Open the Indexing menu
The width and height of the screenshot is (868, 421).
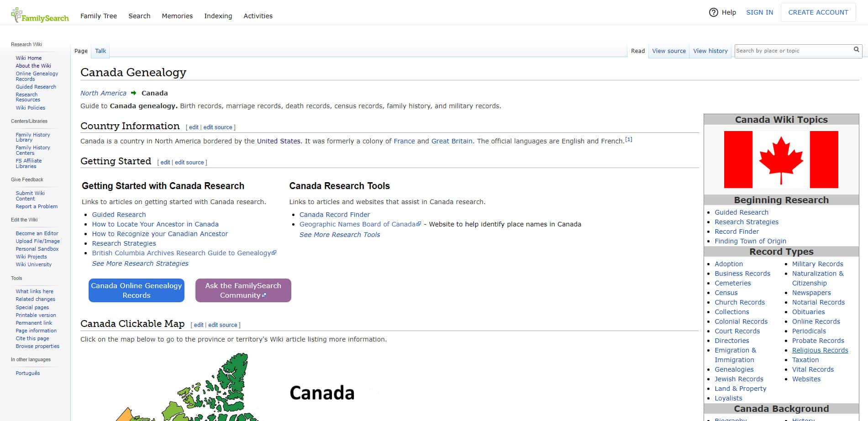click(x=218, y=16)
